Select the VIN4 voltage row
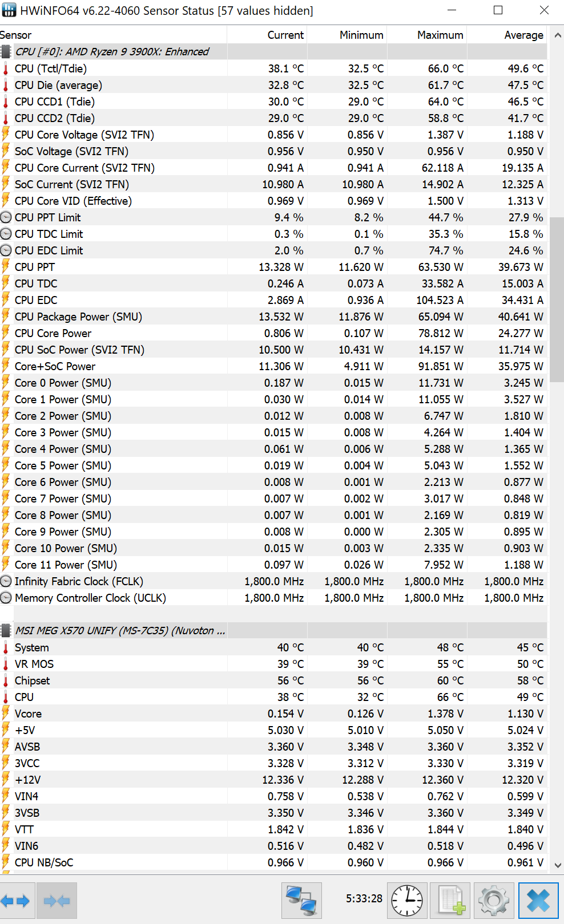The image size is (564, 924). coord(273,796)
